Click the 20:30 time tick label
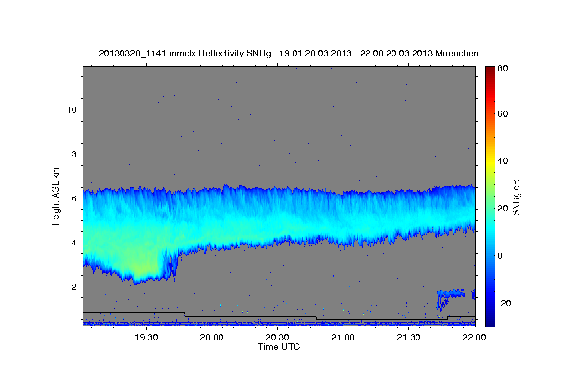The height and width of the screenshot is (392, 588). pos(277,337)
